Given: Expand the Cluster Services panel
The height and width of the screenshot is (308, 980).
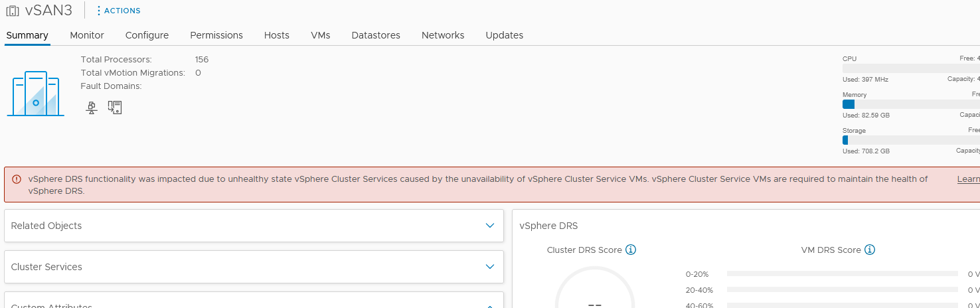Looking at the screenshot, I should click(490, 267).
